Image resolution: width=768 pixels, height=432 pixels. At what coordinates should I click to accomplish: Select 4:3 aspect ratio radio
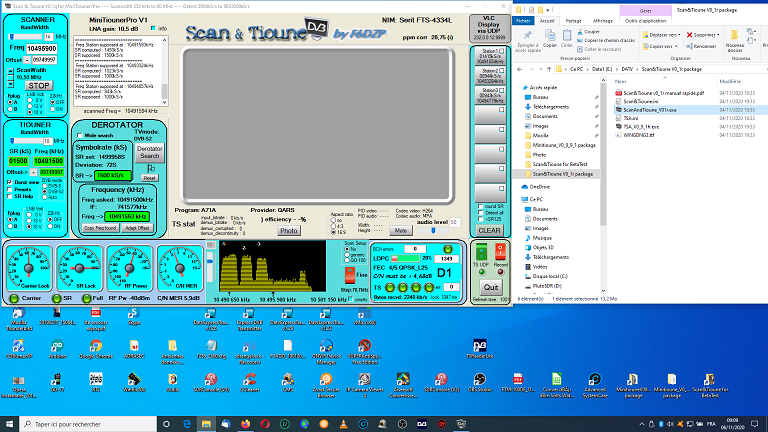334,226
